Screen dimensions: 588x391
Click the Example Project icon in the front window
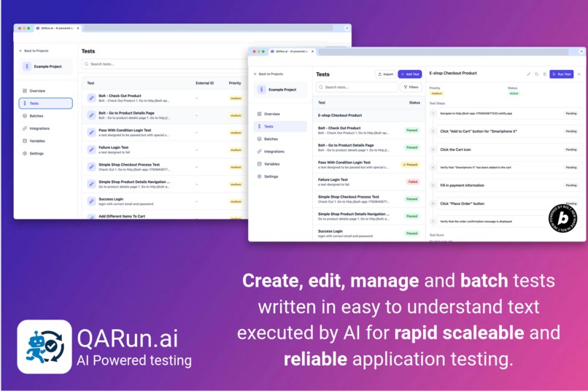point(262,90)
